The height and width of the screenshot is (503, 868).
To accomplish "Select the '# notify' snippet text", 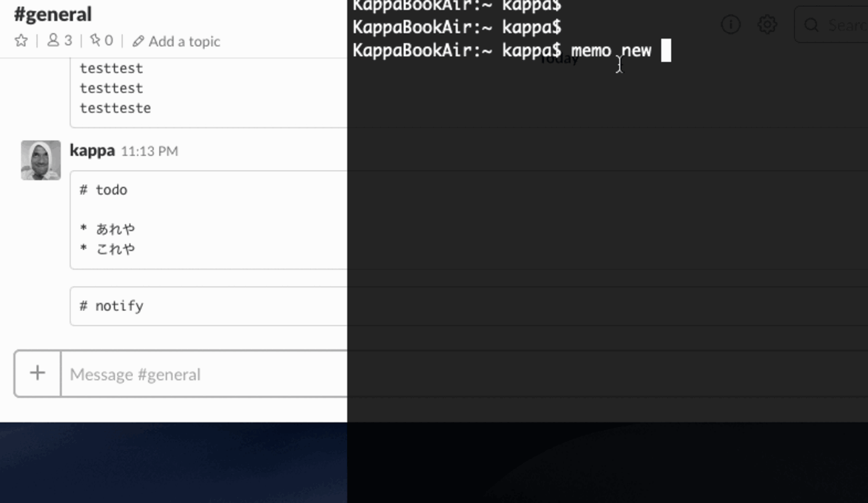I will (112, 306).
